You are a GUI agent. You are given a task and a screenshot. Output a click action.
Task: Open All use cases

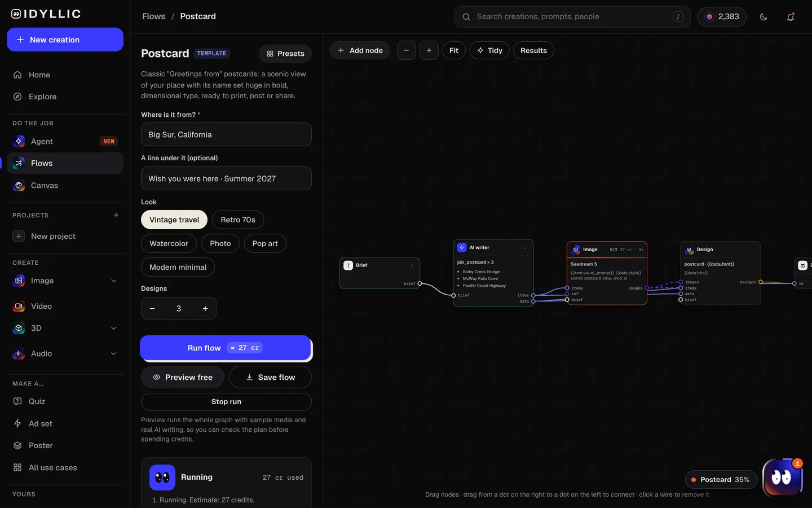[65, 467]
